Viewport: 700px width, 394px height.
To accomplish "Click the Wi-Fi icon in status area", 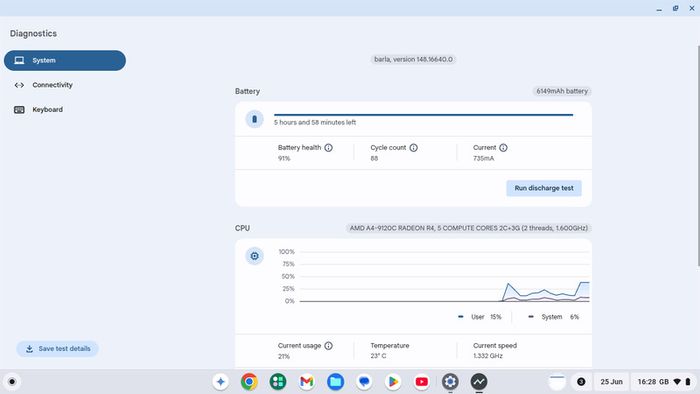I will point(677,382).
